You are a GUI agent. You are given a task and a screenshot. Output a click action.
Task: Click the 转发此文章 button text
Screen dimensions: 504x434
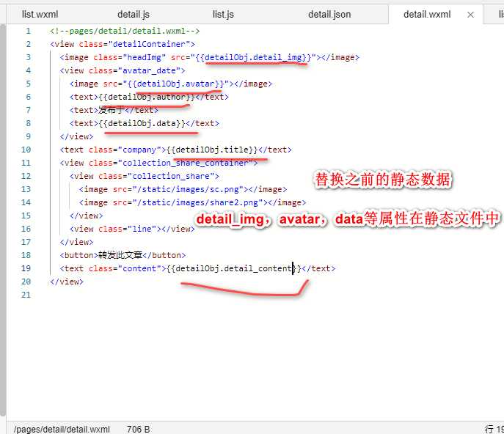(x=120, y=255)
